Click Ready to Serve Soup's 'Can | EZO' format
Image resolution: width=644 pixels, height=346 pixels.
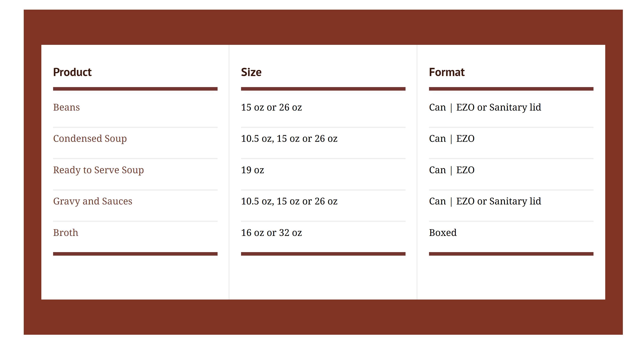[452, 170]
